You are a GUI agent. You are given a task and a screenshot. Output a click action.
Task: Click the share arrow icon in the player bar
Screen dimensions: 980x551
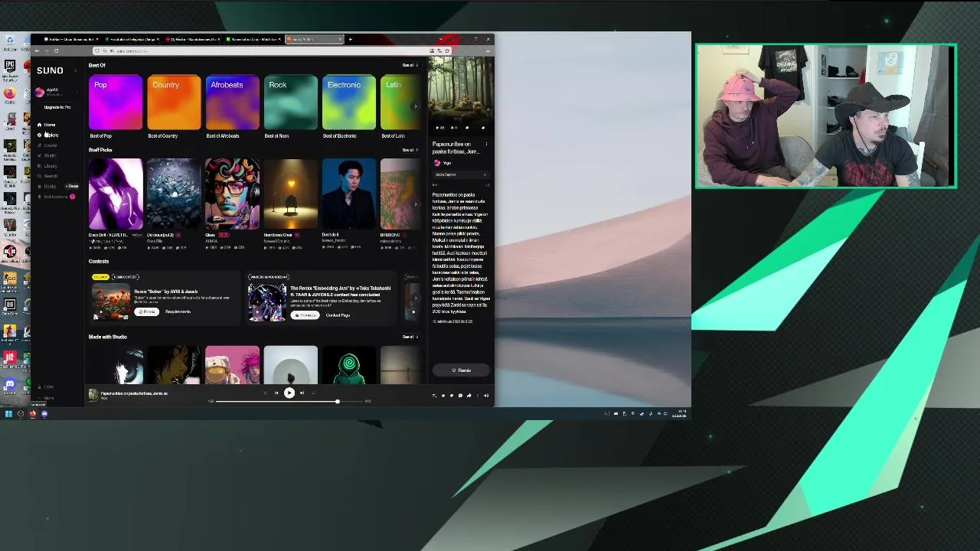[x=469, y=396]
